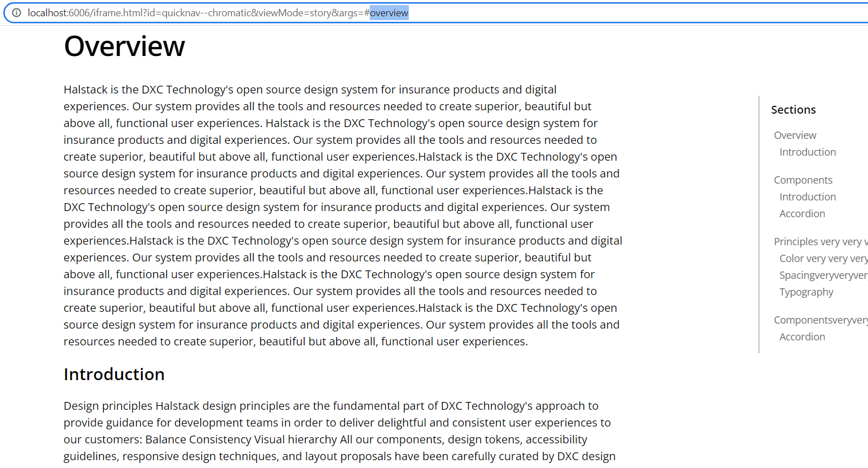Screen dimensions: 868x468
Task: Click the paragraph beginning 'Halstack is the DXC'
Action: pyautogui.click(x=343, y=216)
